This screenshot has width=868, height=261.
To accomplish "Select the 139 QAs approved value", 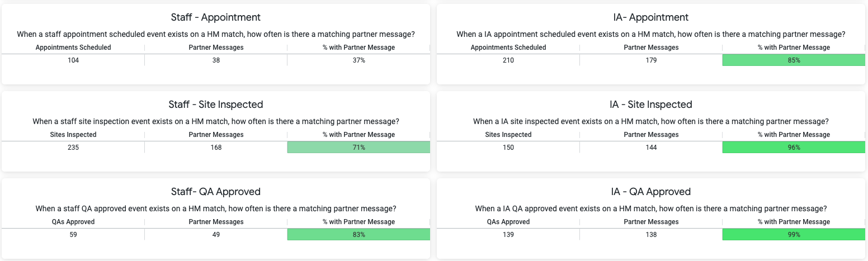I will [x=508, y=235].
